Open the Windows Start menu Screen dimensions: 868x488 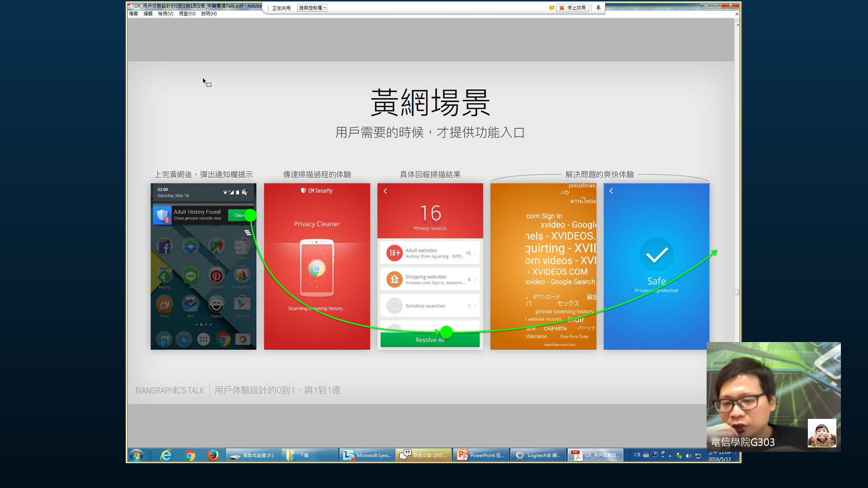[136, 455]
